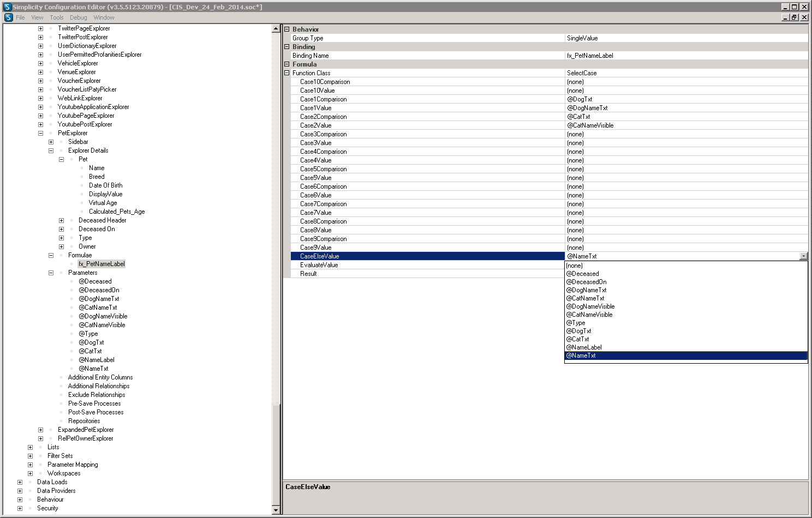This screenshot has height=518, width=812.
Task: Expand the Deceased Header node
Action: (x=61, y=220)
